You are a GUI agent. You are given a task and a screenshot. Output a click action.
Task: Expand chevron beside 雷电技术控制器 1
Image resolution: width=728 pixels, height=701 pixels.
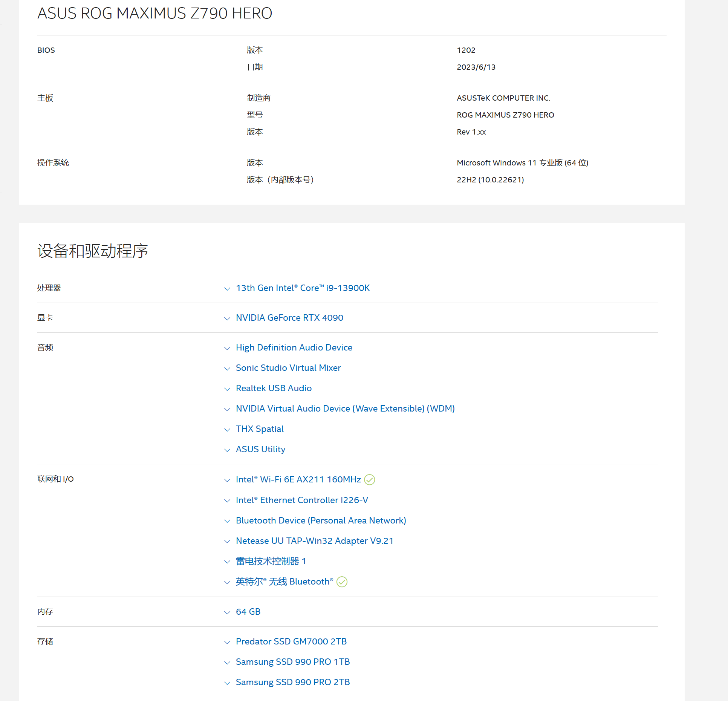[227, 562]
